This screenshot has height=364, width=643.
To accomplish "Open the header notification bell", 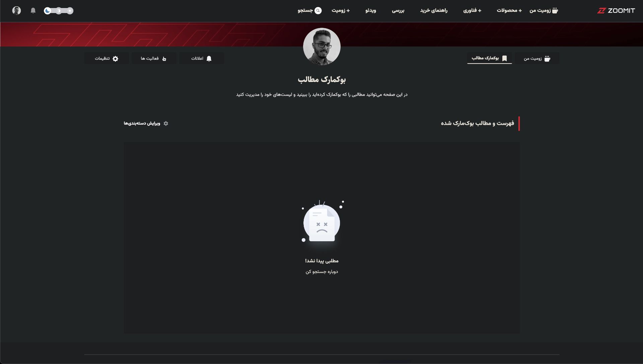I will point(33,11).
